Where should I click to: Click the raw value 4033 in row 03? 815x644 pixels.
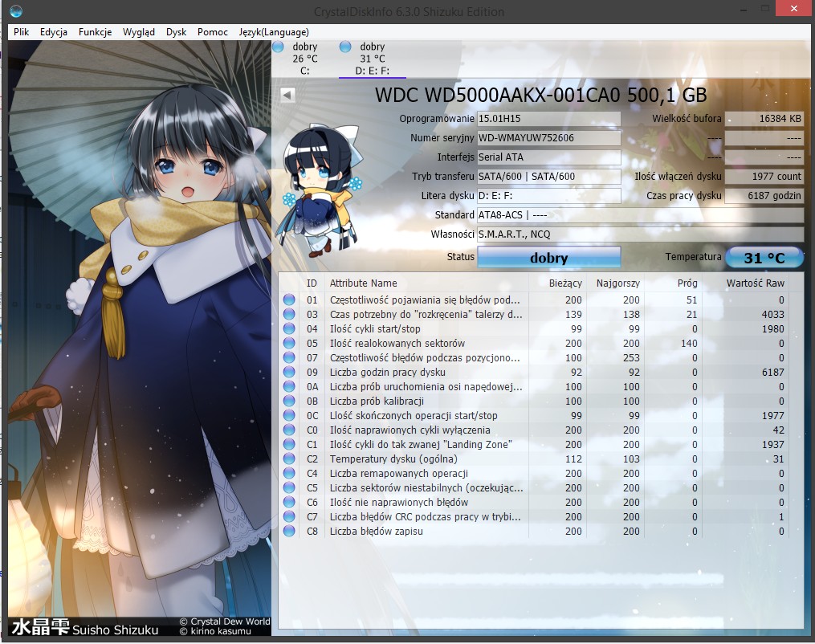pyautogui.click(x=772, y=315)
